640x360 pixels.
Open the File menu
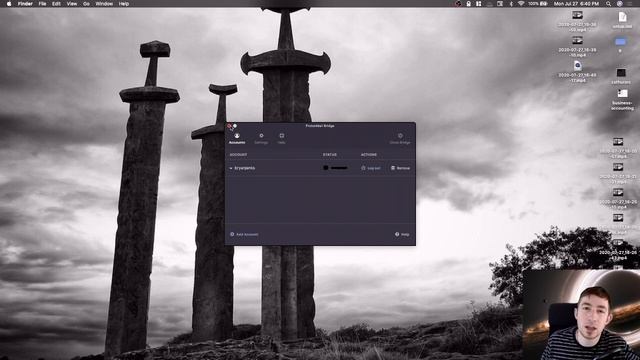[x=42, y=4]
